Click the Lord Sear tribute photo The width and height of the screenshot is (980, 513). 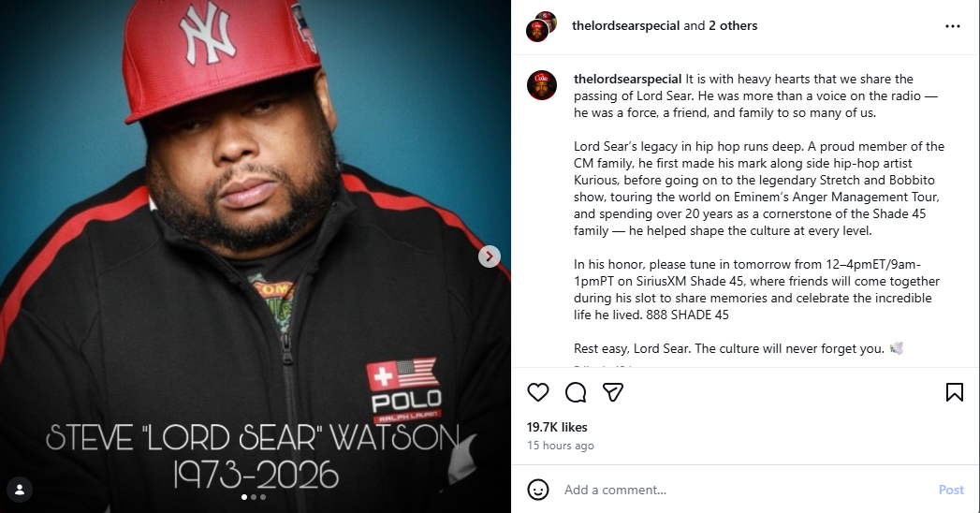click(255, 256)
